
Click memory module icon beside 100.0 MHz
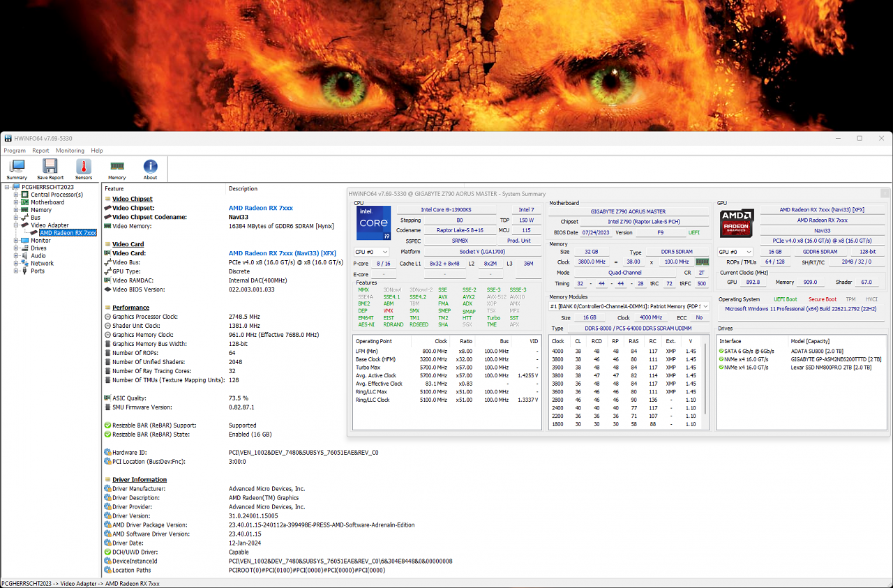pyautogui.click(x=703, y=262)
